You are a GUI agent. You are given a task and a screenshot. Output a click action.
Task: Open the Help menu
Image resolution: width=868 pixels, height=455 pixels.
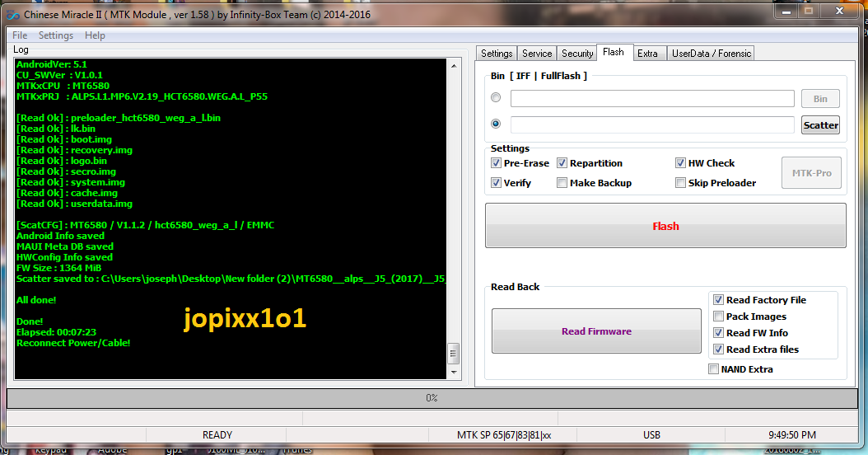click(95, 35)
